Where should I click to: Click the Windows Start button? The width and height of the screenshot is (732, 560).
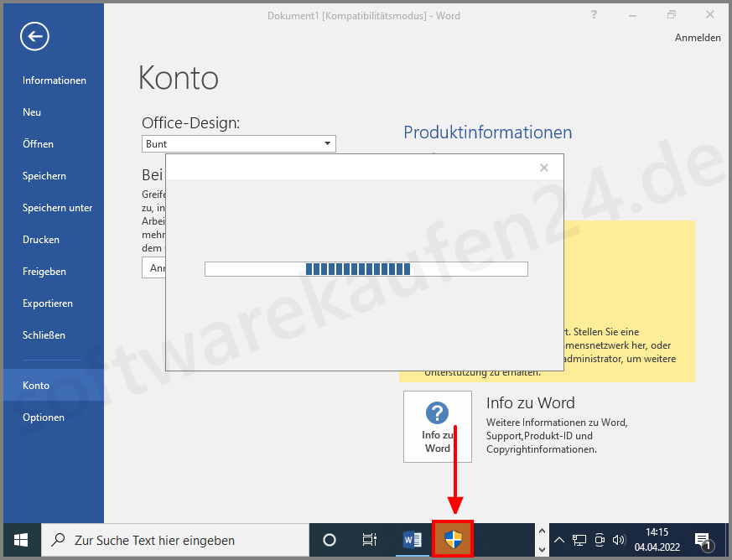pos(20,539)
